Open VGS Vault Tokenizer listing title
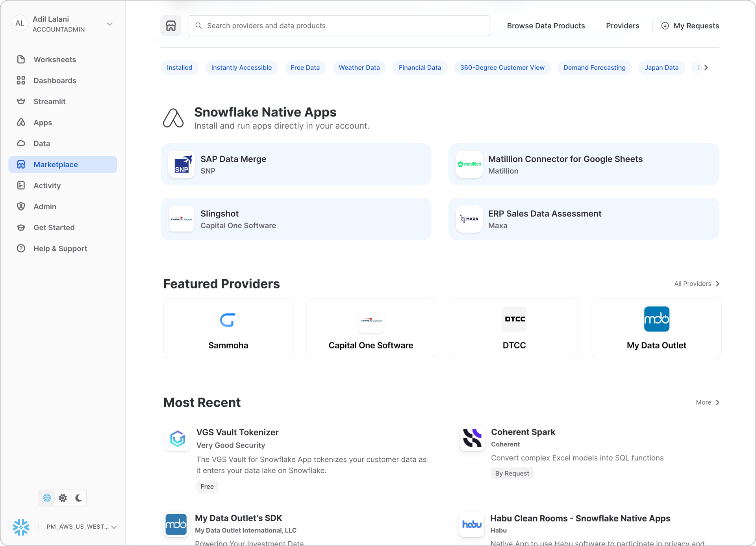 pos(237,432)
